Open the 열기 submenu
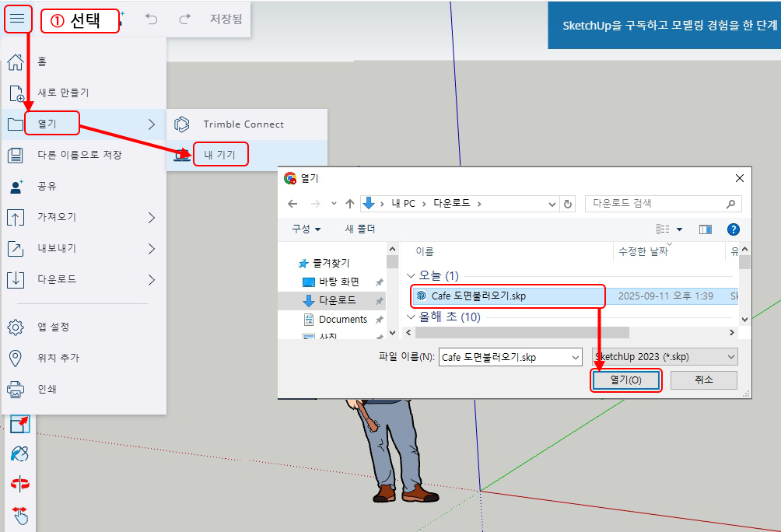The image size is (781, 532). [x=84, y=124]
